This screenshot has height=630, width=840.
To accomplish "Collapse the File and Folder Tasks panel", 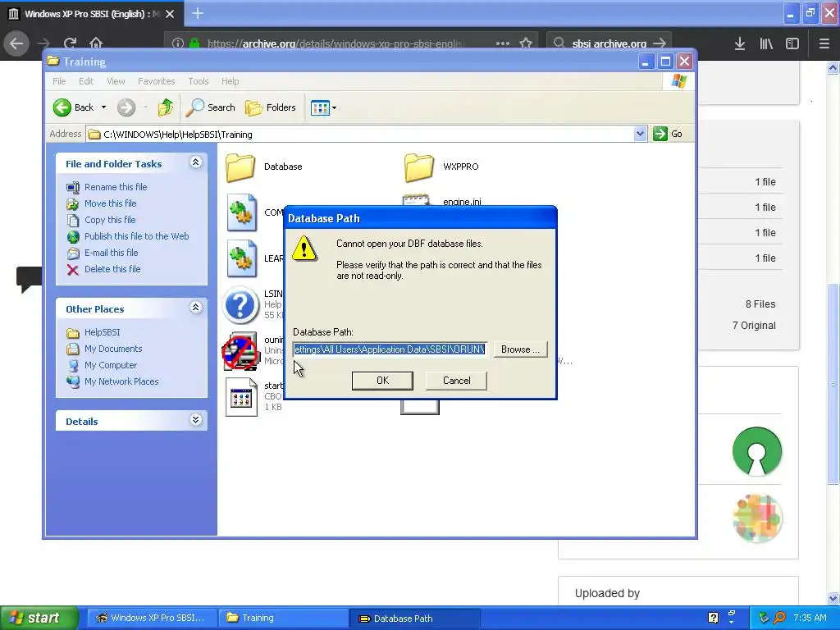I will tap(195, 162).
